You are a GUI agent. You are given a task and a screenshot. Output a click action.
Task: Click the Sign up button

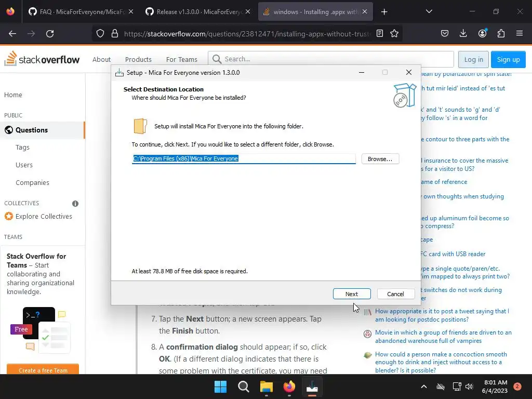coord(508,59)
